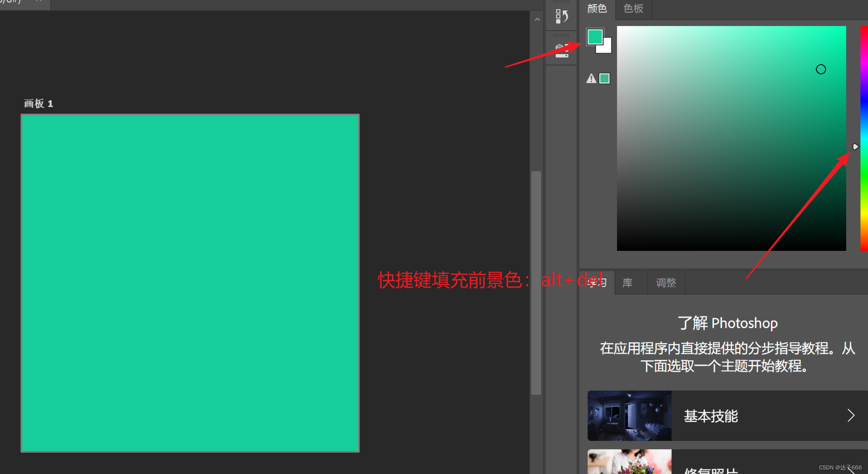Click the small gamut-safe color swatch
Screen dimensions: 868x474
click(604, 79)
